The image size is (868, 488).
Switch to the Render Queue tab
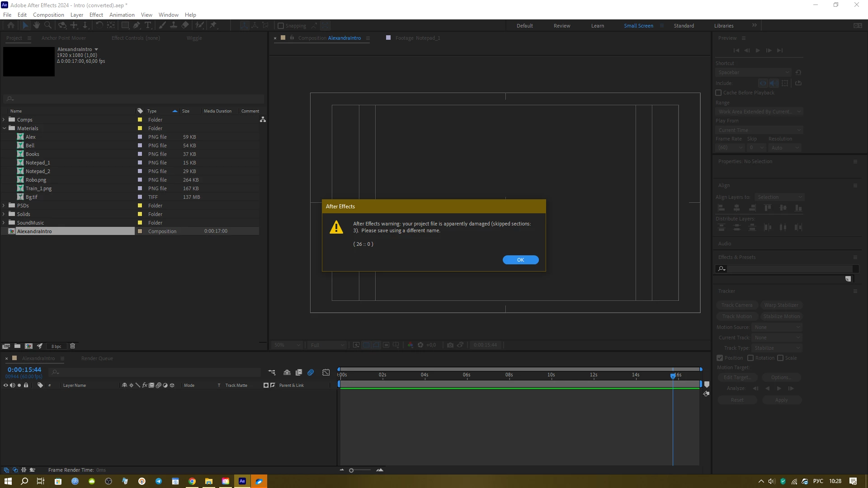point(97,358)
